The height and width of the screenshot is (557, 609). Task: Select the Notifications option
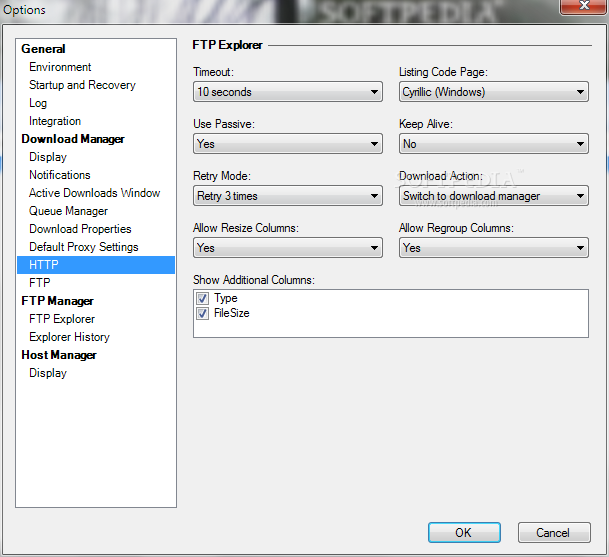pos(59,175)
